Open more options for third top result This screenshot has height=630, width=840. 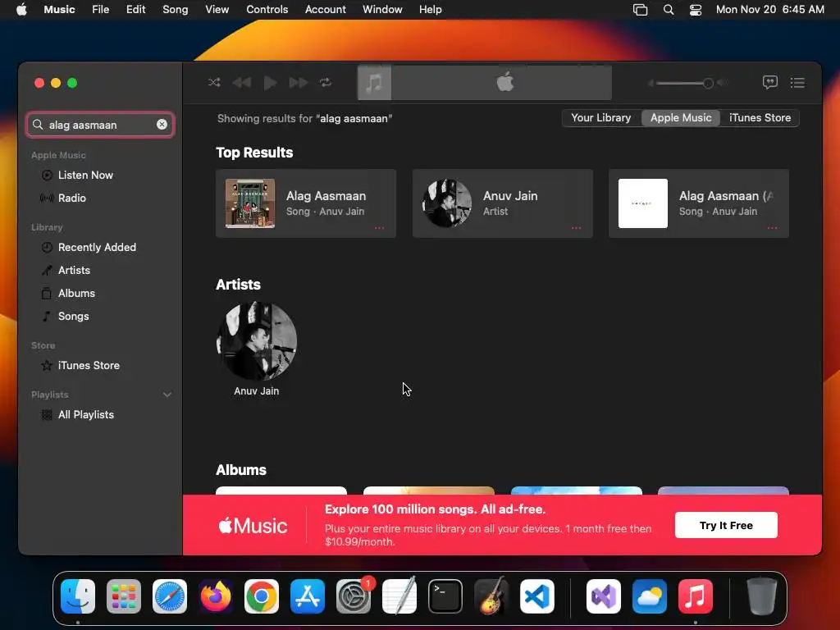tap(772, 228)
